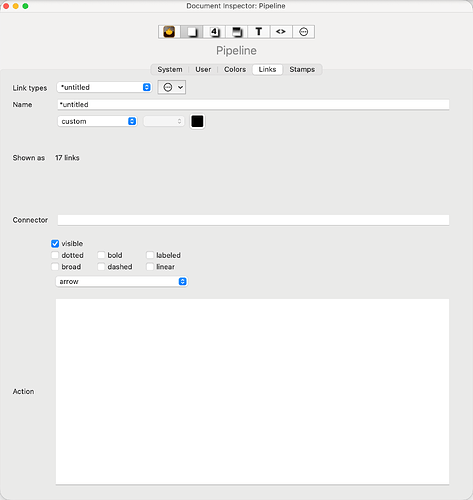Turn on the labeled checkbox

point(150,255)
